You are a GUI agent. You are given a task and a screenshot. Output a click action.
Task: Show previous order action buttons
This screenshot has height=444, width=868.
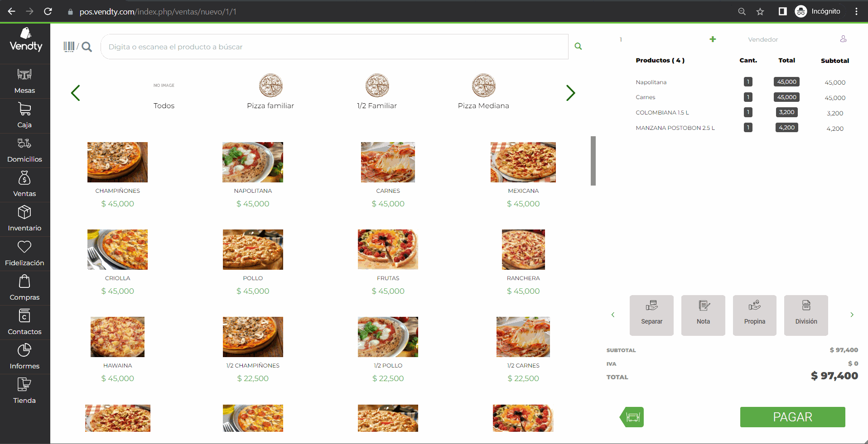point(613,315)
